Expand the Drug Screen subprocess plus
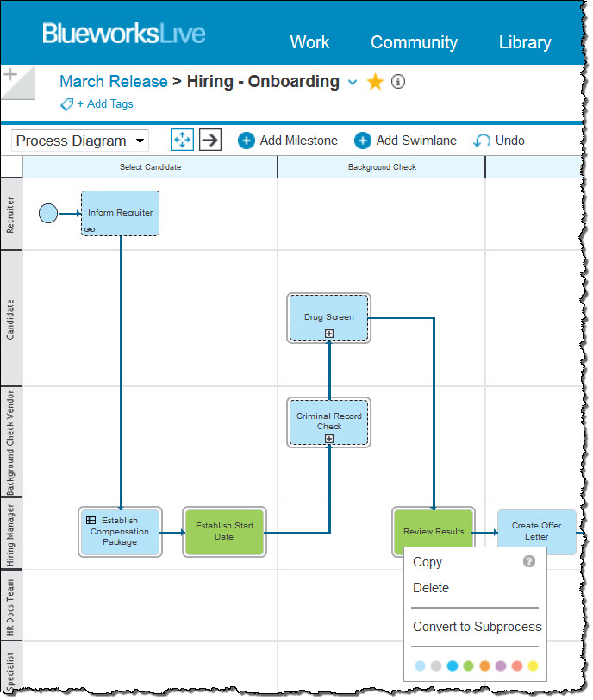593x700 pixels. click(x=329, y=334)
